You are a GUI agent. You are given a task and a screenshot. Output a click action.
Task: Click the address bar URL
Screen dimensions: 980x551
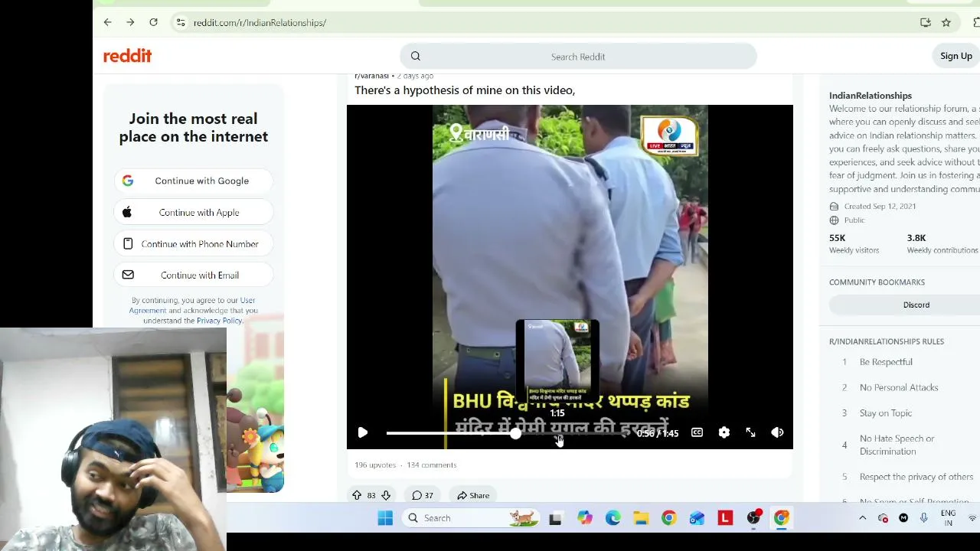260,23
